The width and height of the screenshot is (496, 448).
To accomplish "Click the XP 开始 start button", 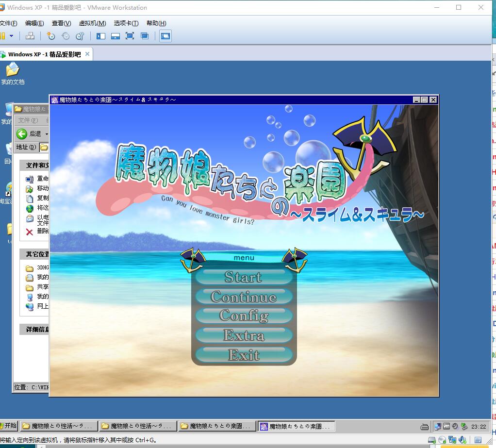I will [x=9, y=426].
